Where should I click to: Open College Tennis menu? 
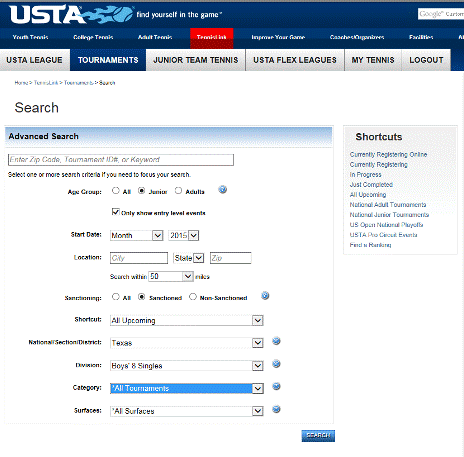coord(93,37)
